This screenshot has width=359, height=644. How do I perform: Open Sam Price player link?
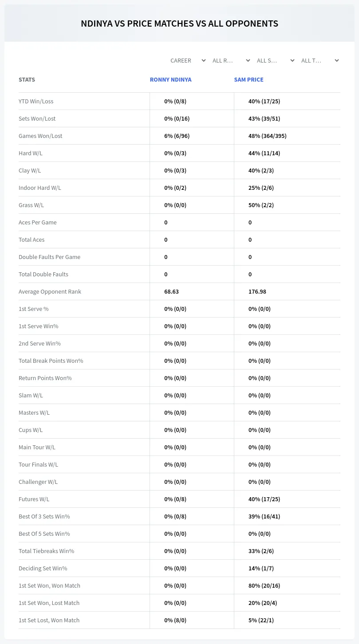pos(249,80)
